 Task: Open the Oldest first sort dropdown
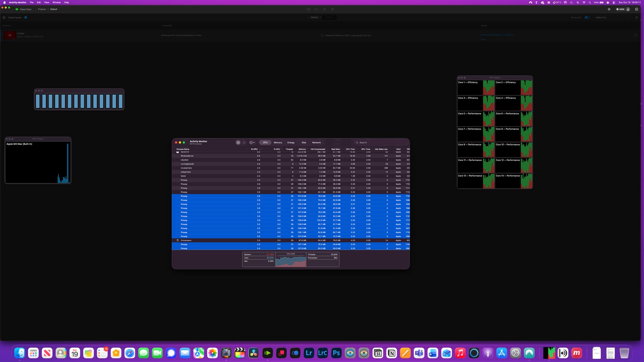pos(601,17)
